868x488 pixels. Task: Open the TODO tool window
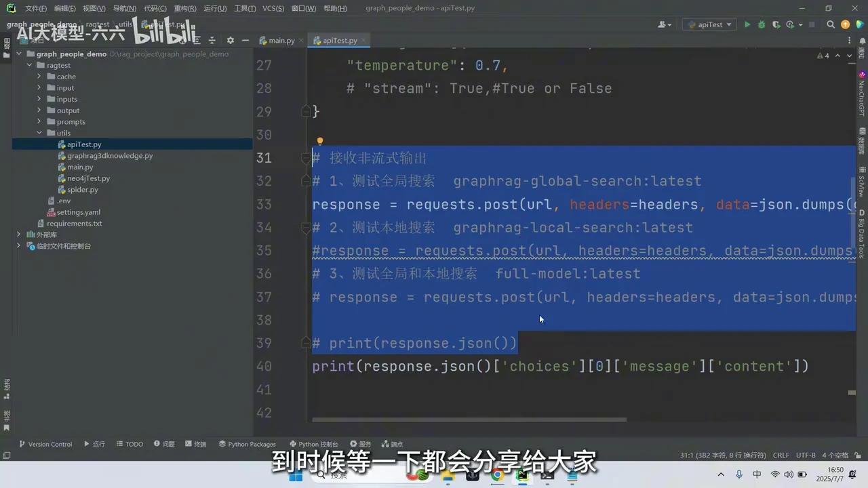(x=130, y=444)
